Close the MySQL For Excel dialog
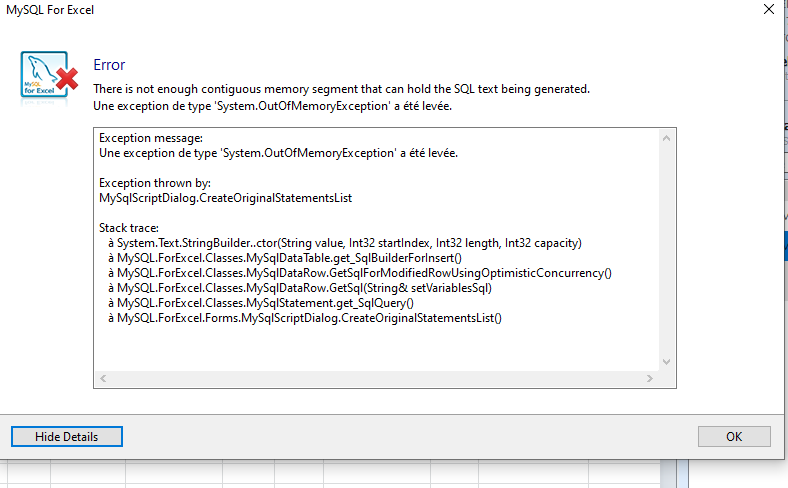The width and height of the screenshot is (788, 488). [768, 9]
